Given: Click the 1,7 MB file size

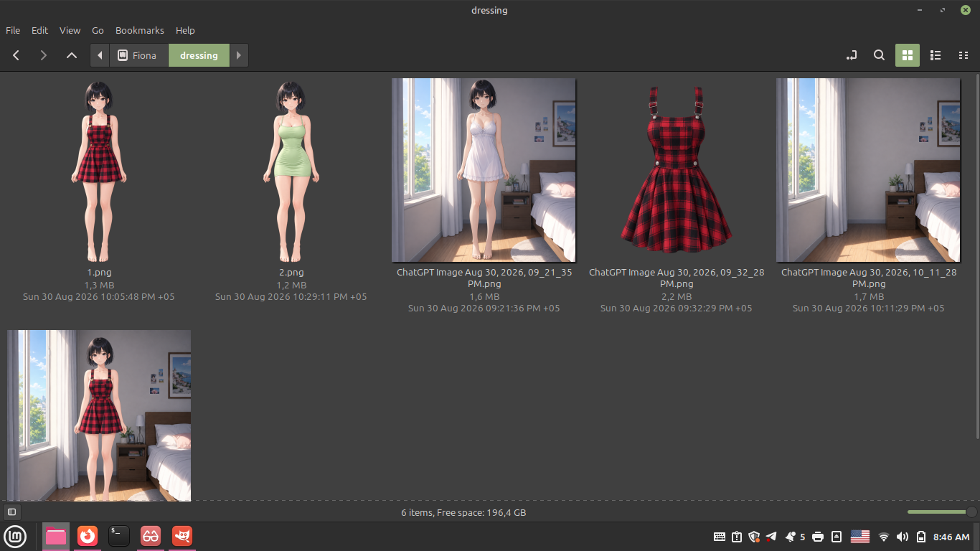Looking at the screenshot, I should [868, 296].
